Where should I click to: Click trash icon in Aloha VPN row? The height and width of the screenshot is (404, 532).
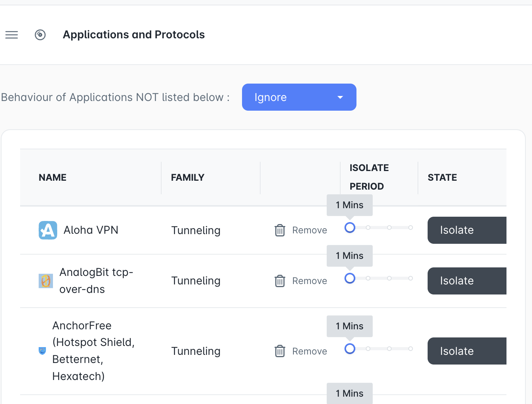(x=280, y=230)
